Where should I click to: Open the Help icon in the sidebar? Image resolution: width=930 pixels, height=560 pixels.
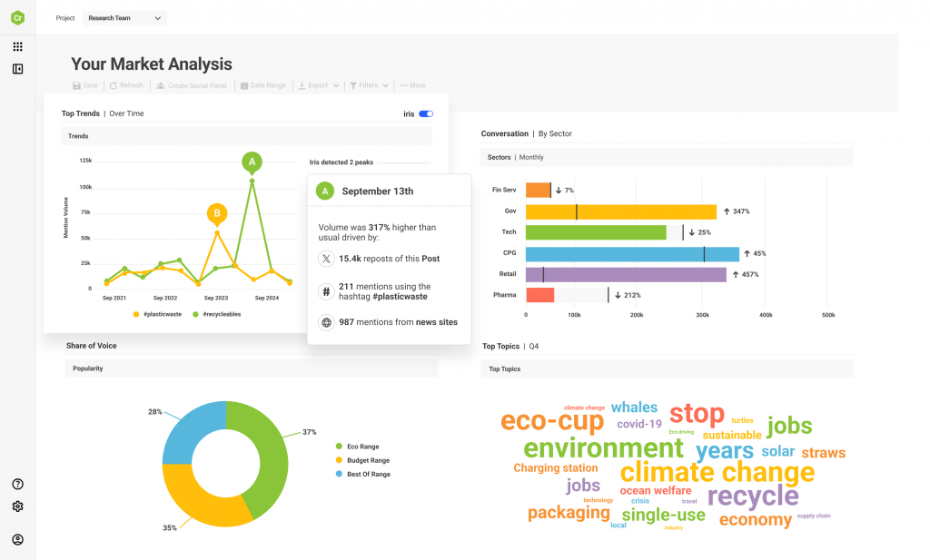point(17,485)
